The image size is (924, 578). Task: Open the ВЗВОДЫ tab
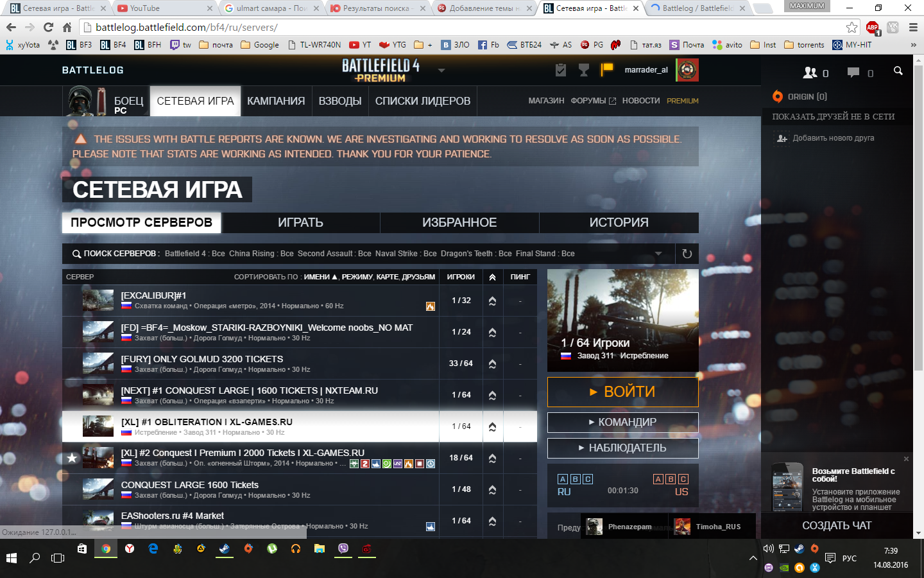click(340, 101)
